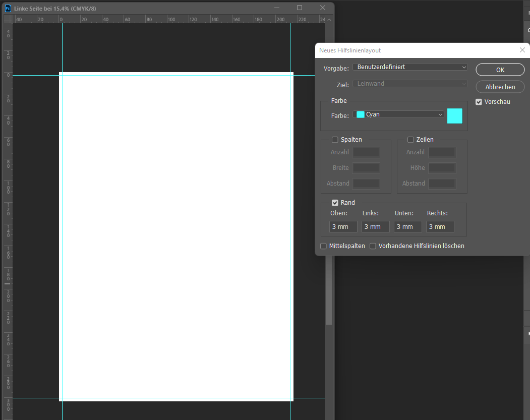Disable the Vorschau preview checkbox
This screenshot has height=420, width=530.
coord(479,102)
